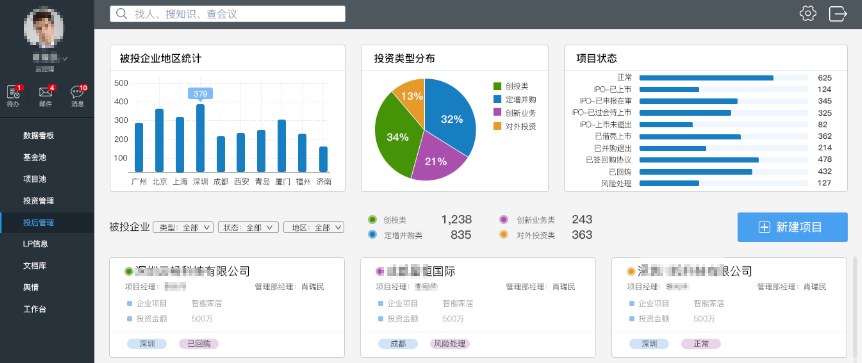
Task: Click the search input field
Action: pos(228,14)
